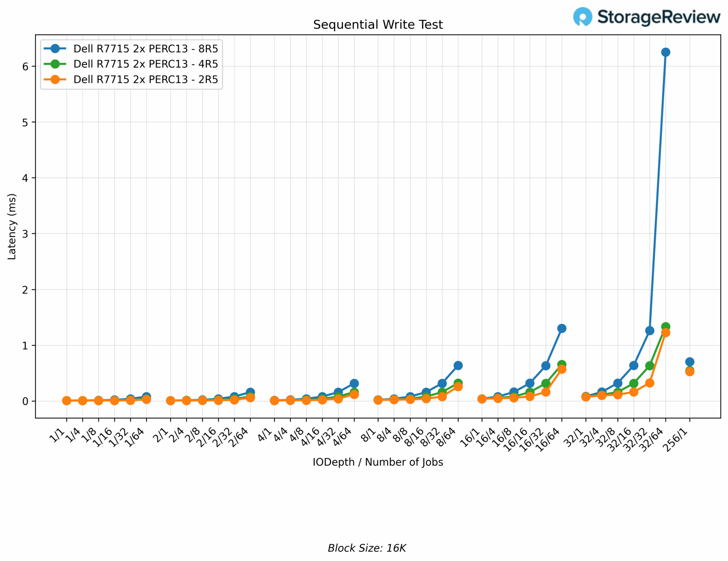Click the '256/1' x-axis tick label
This screenshot has width=728, height=561.
(677, 440)
